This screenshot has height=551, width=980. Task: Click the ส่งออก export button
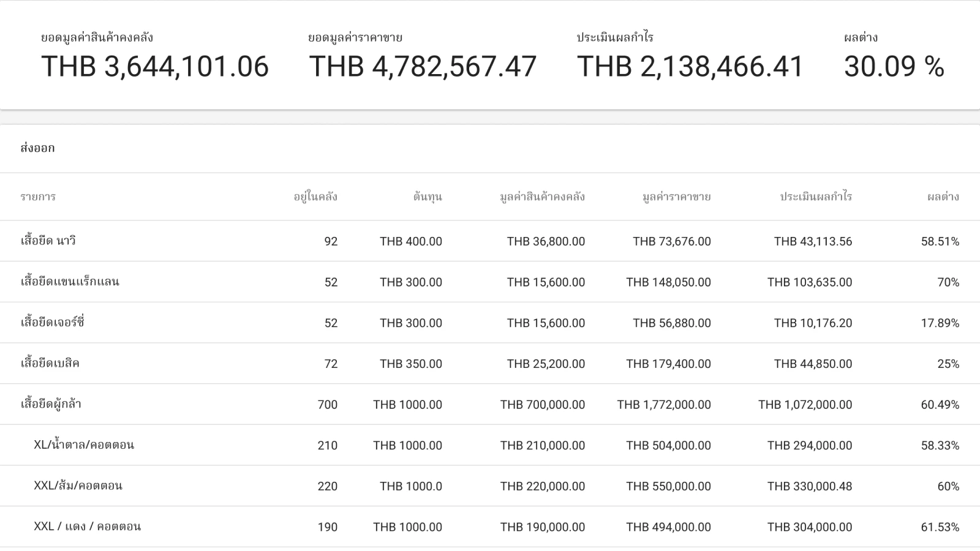tap(37, 148)
